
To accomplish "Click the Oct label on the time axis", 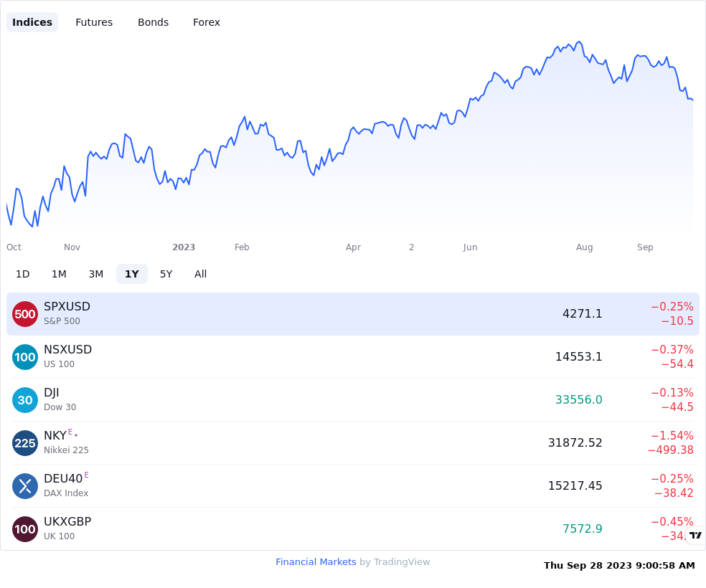I will [x=14, y=247].
